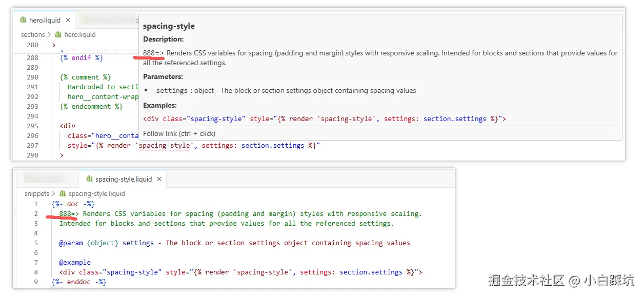Image resolution: width=644 pixels, height=297 pixels.
Task: Click the 'spacing-style' title in the hover popup
Action: coord(169,26)
